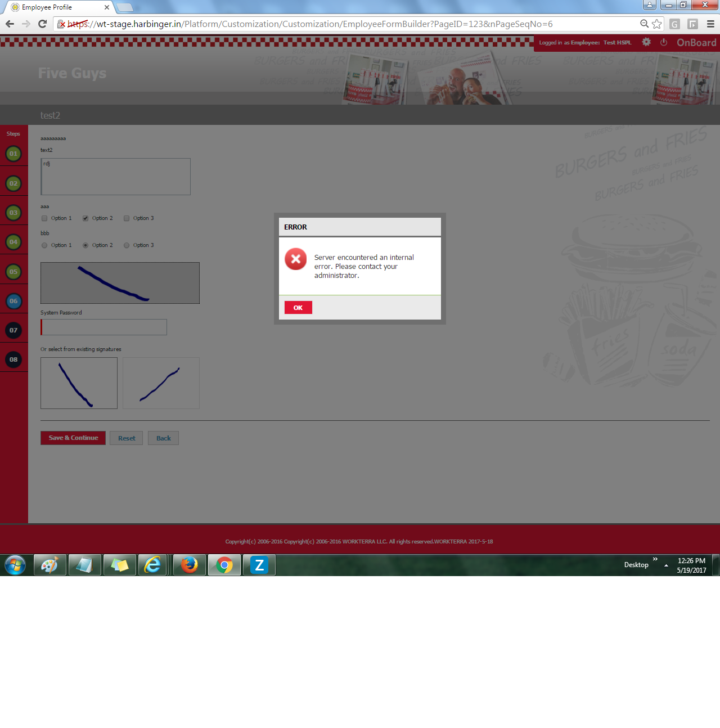Image resolution: width=720 pixels, height=728 pixels.
Task: Click the forward navigation arrow
Action: coord(25,24)
